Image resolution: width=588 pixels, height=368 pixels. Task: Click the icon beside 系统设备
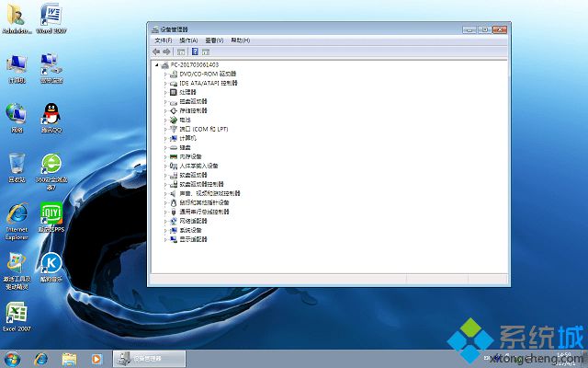click(x=174, y=231)
